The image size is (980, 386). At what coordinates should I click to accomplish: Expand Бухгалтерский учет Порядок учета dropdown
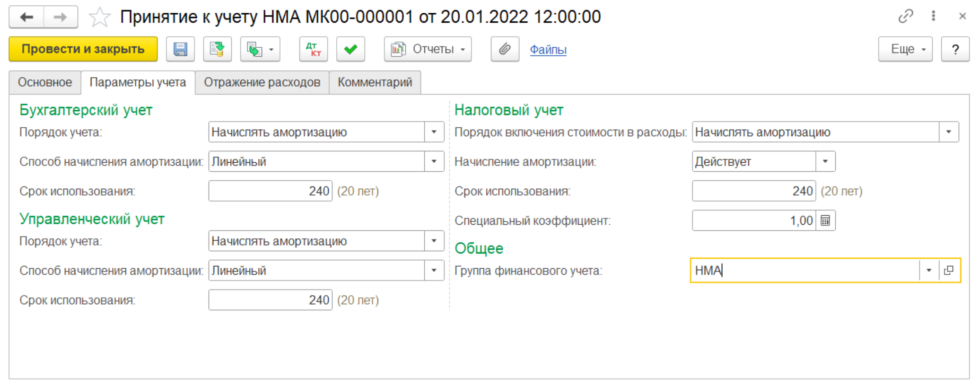434,132
